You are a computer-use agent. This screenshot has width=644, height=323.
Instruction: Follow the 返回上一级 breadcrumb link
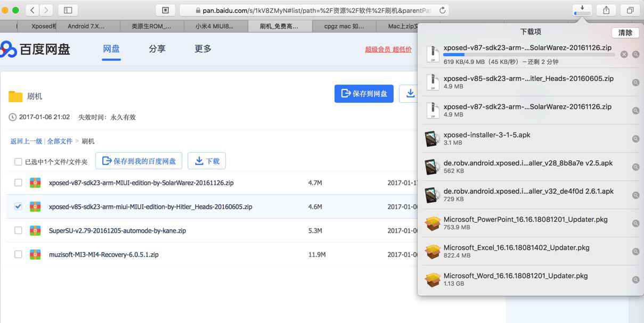(x=26, y=141)
